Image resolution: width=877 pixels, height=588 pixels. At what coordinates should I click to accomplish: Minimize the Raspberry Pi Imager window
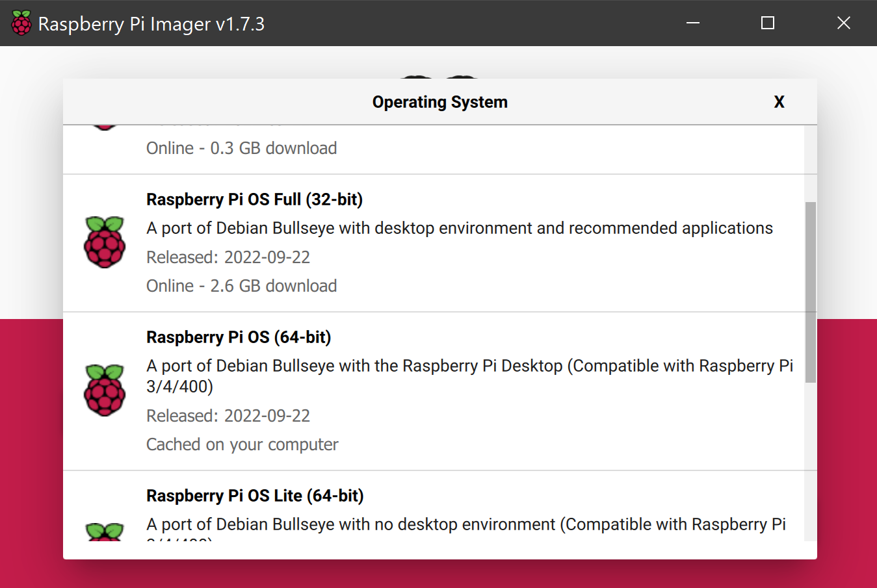click(x=693, y=23)
